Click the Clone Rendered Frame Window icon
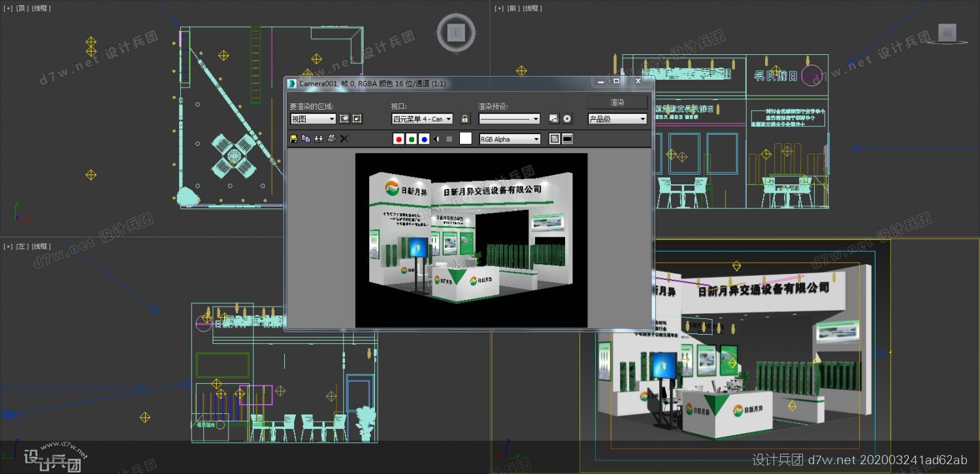980x474 pixels. coord(318,139)
